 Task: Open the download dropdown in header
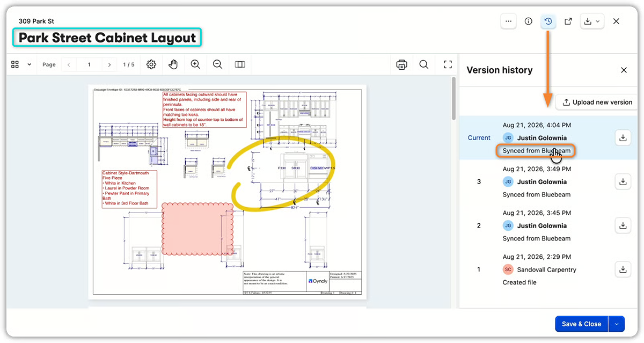pyautogui.click(x=592, y=21)
